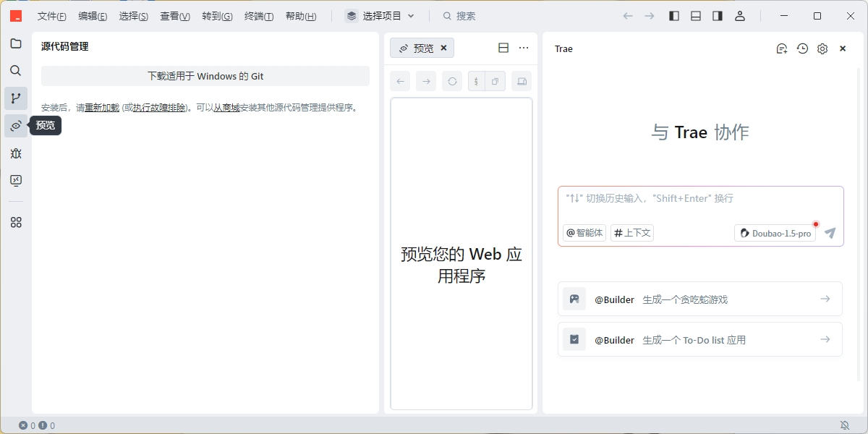Select the Source Control branch icon
The width and height of the screenshot is (868, 434).
(x=16, y=98)
